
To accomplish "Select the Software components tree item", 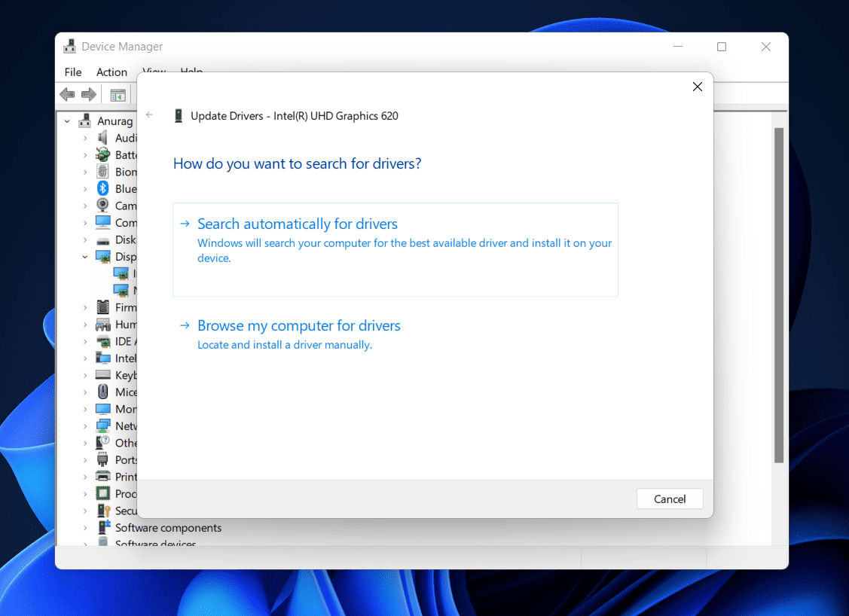I will (x=168, y=528).
